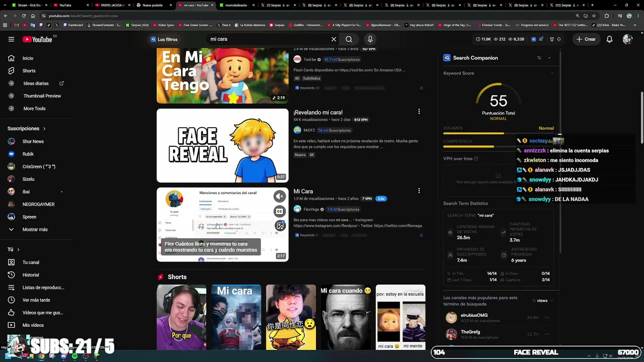Open the 'En Mi Cara Tengo' video thumbnail
Screen dimensions: 644x362
pyautogui.click(x=222, y=75)
